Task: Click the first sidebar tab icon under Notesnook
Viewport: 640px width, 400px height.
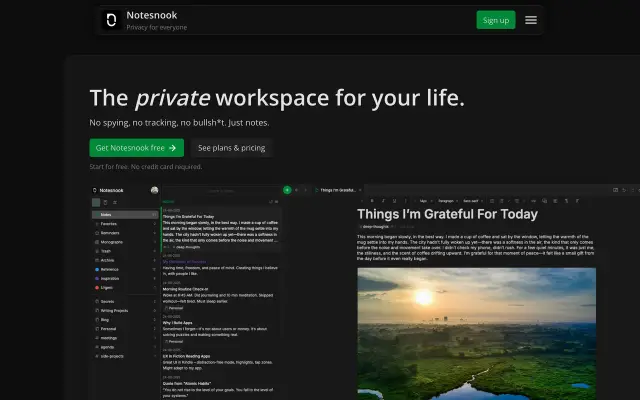Action: click(96, 202)
